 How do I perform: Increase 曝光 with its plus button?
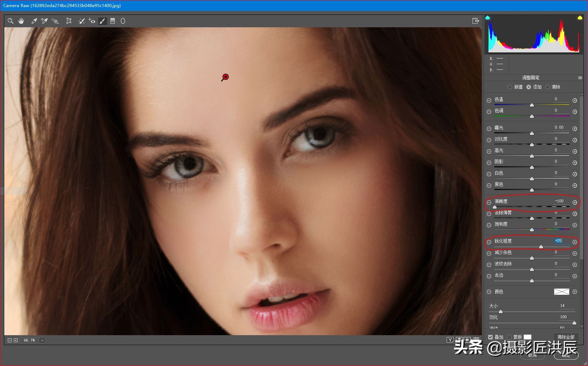pyautogui.click(x=575, y=129)
